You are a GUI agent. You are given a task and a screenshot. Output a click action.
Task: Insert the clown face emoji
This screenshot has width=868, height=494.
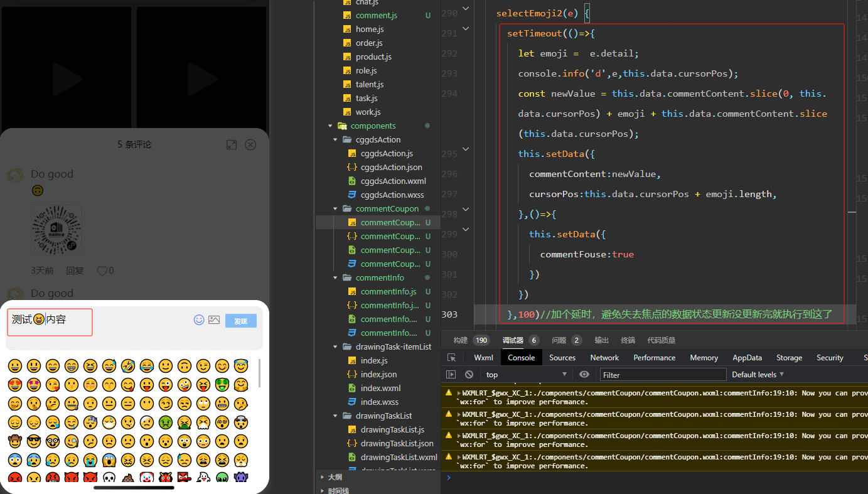coord(147,478)
